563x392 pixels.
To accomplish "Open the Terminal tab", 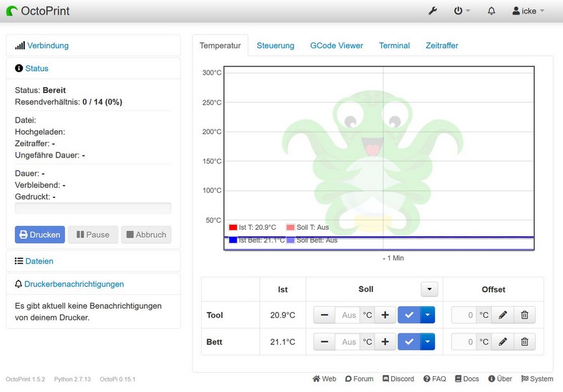I will 394,46.
